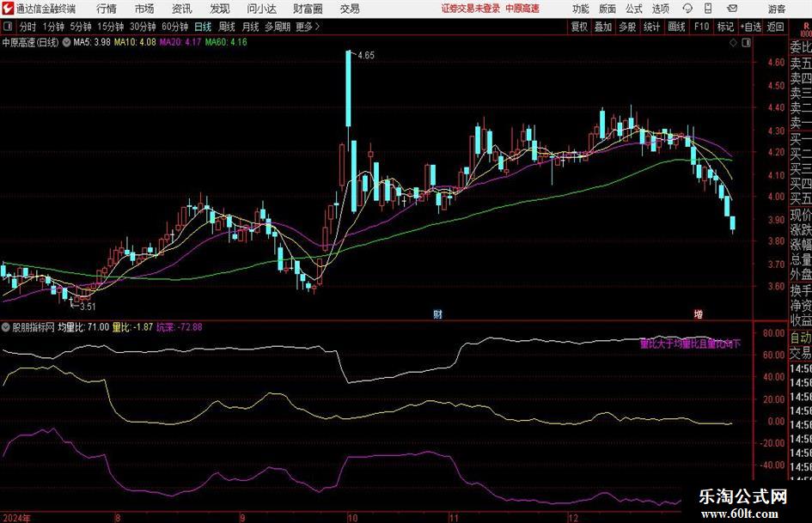Click the 量比大于均量比且量比向下 annotation
The height and width of the screenshot is (523, 812).
click(690, 344)
